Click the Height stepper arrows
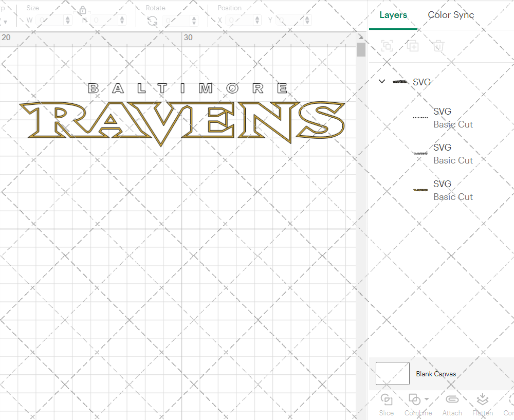514x420 pixels. pos(122,21)
